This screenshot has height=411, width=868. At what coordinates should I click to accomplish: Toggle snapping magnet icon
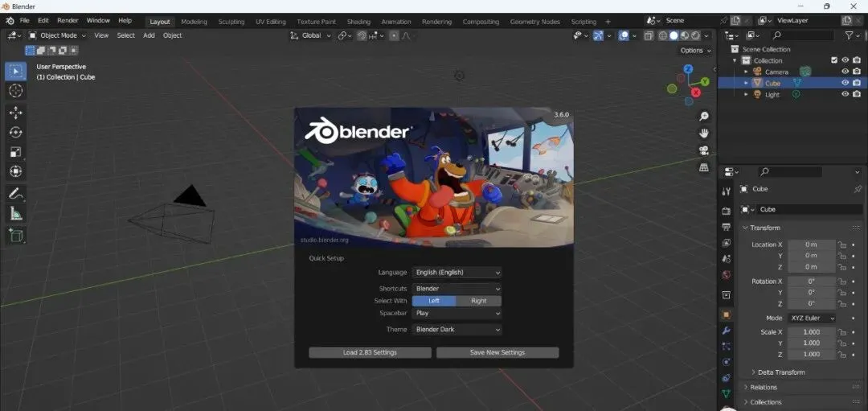(362, 35)
